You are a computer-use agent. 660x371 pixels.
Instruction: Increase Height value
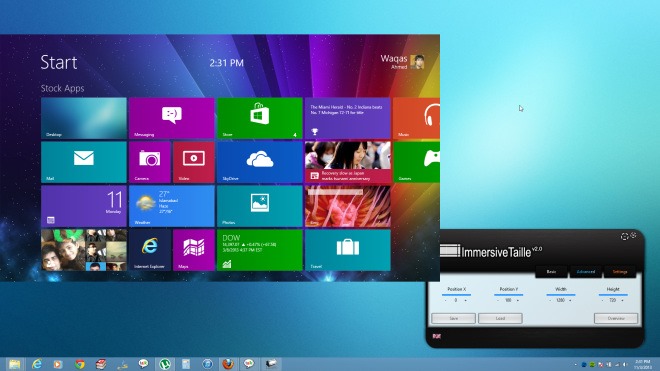(x=623, y=301)
